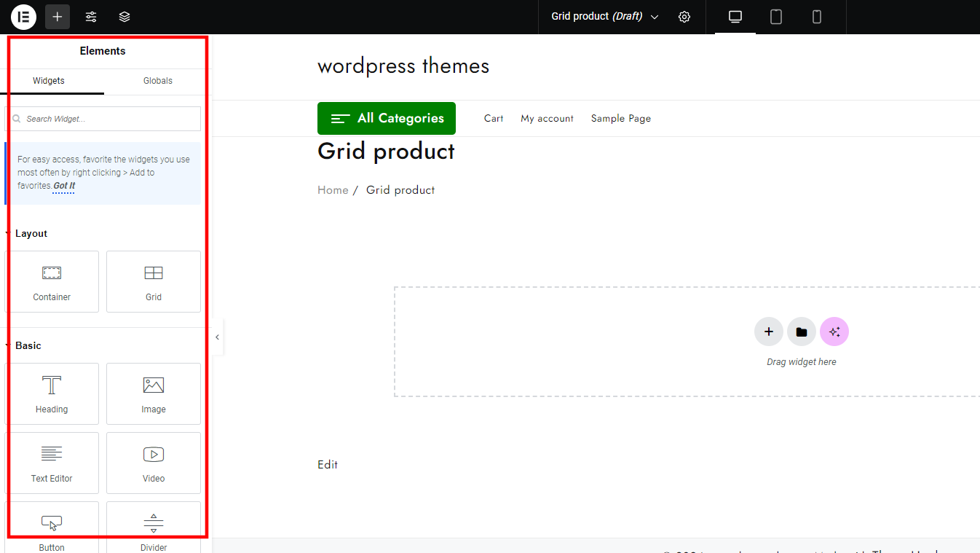The height and width of the screenshot is (553, 980).
Task: Expand the Grid product document dropdown
Action: [654, 17]
